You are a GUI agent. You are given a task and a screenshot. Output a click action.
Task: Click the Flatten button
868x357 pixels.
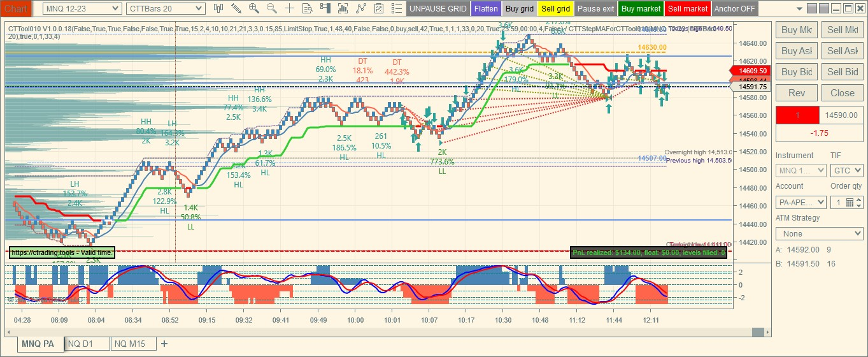click(x=486, y=9)
